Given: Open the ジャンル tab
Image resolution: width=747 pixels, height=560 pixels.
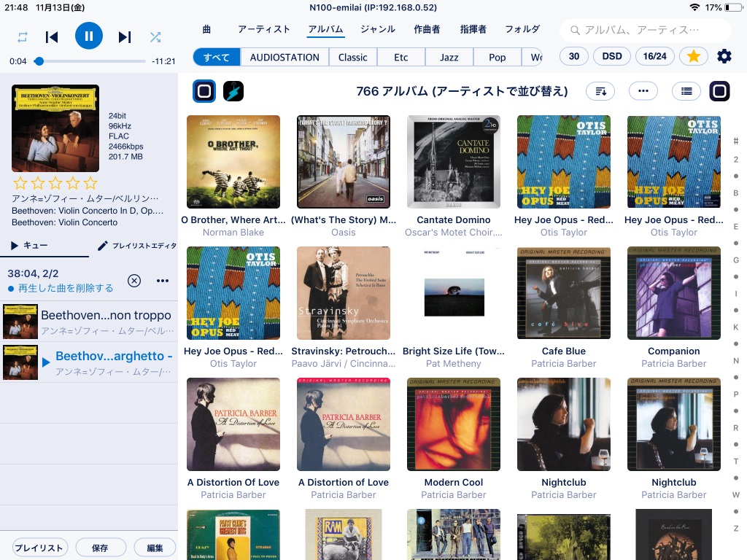Looking at the screenshot, I should [x=378, y=29].
